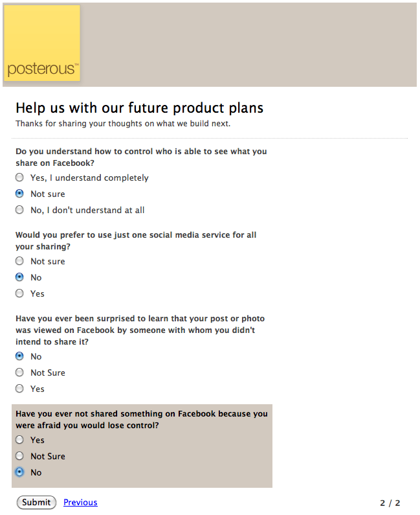Click the Posterous logo
This screenshot has width=420, height=515.
pyautogui.click(x=42, y=44)
